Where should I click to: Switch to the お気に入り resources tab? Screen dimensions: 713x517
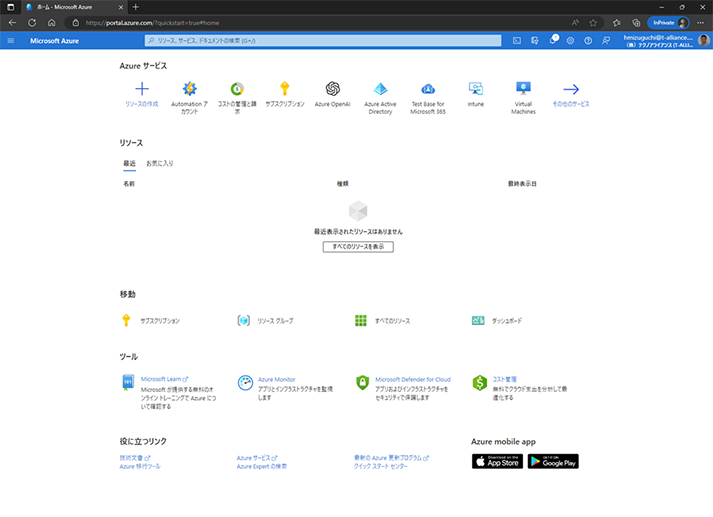pos(160,163)
